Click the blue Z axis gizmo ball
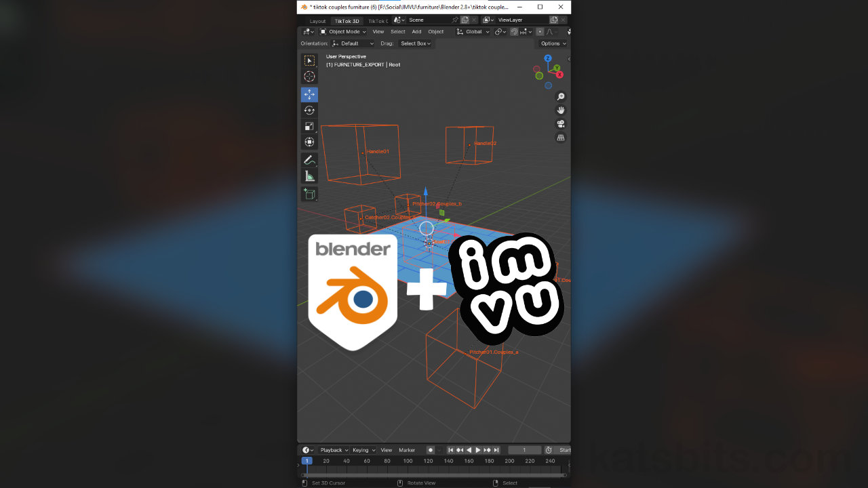This screenshot has height=488, width=868. click(547, 59)
